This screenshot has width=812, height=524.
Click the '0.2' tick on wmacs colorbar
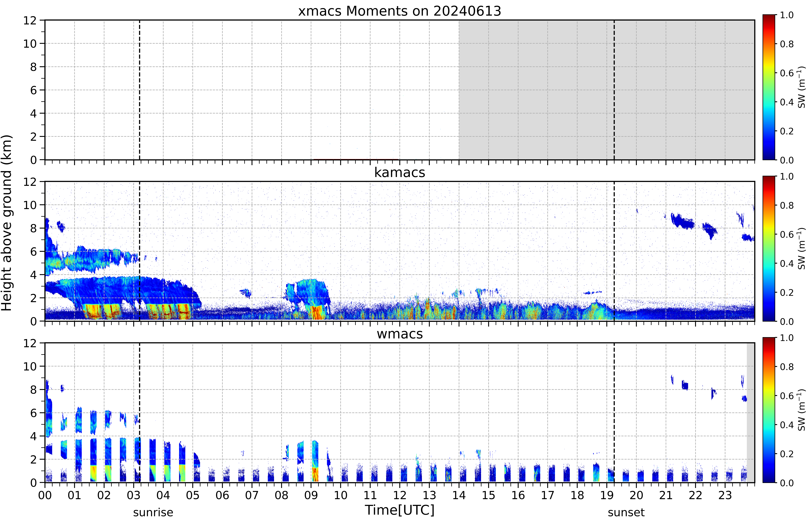click(787, 454)
